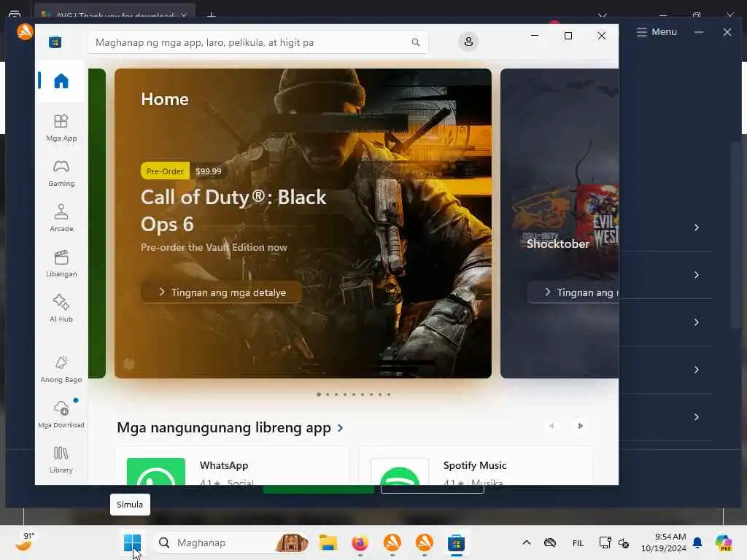Select the last carousel page dot

click(389, 394)
